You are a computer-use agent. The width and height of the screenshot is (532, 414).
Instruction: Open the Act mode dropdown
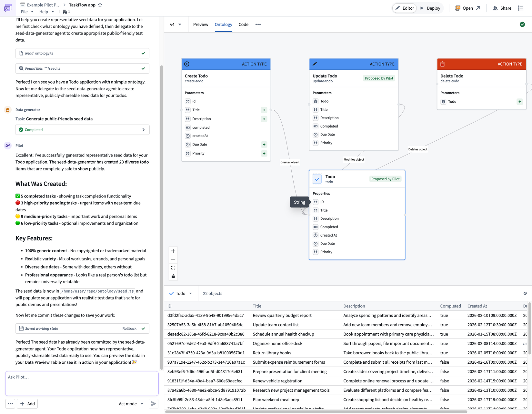pyautogui.click(x=131, y=403)
